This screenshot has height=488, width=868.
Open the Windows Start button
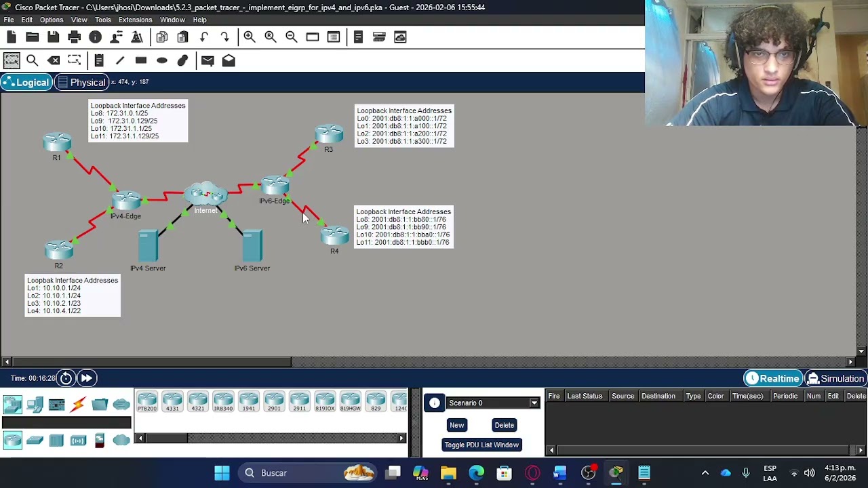pyautogui.click(x=222, y=472)
